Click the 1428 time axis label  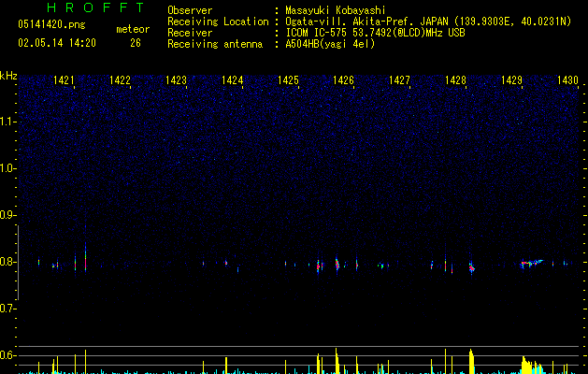[x=455, y=80]
